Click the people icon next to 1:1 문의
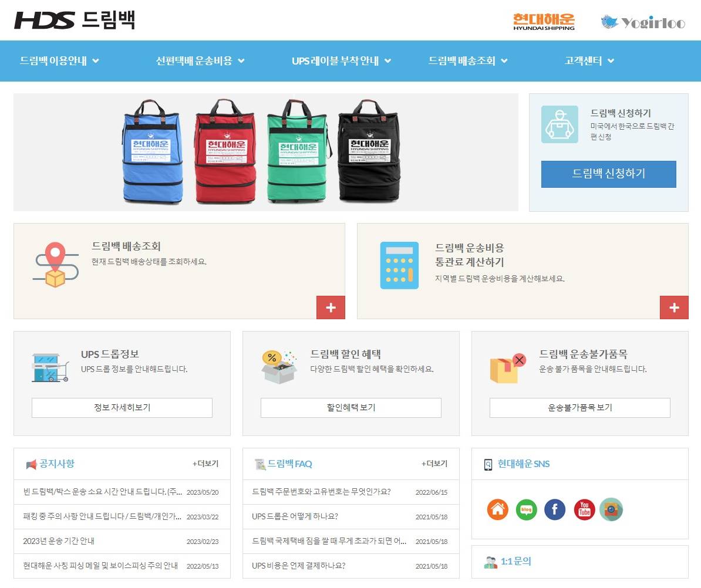The width and height of the screenshot is (701, 588). click(x=490, y=562)
